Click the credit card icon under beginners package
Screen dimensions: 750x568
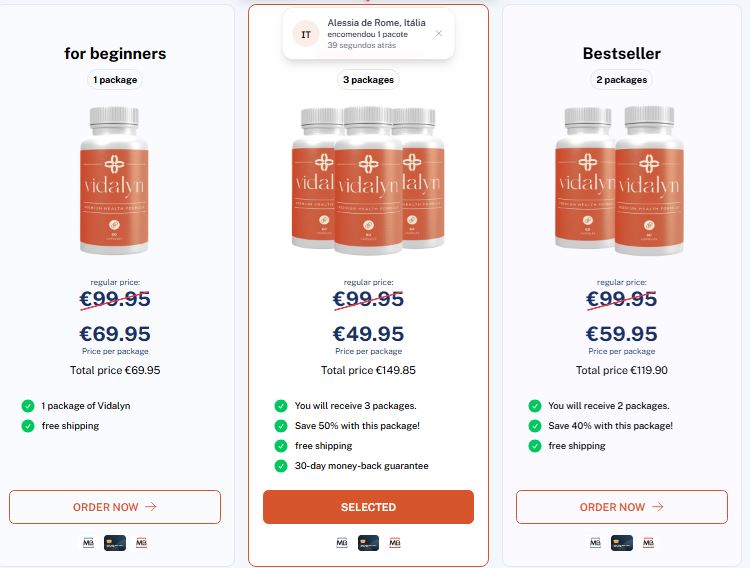(x=115, y=543)
